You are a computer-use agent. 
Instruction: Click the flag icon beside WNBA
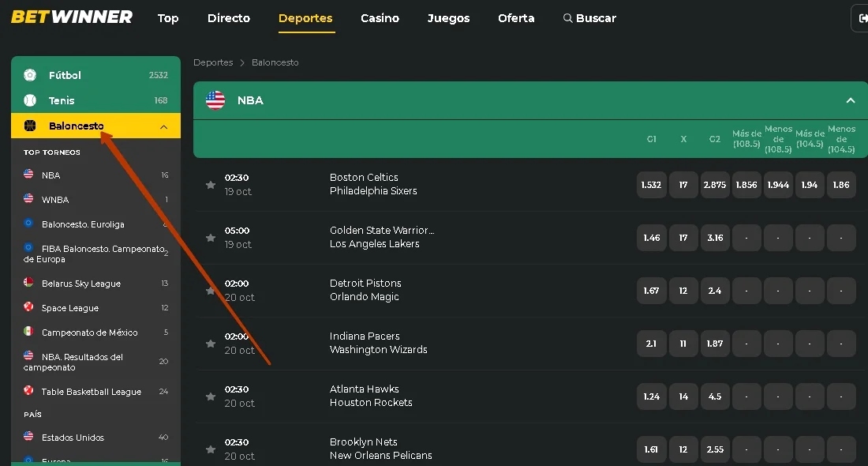point(28,198)
